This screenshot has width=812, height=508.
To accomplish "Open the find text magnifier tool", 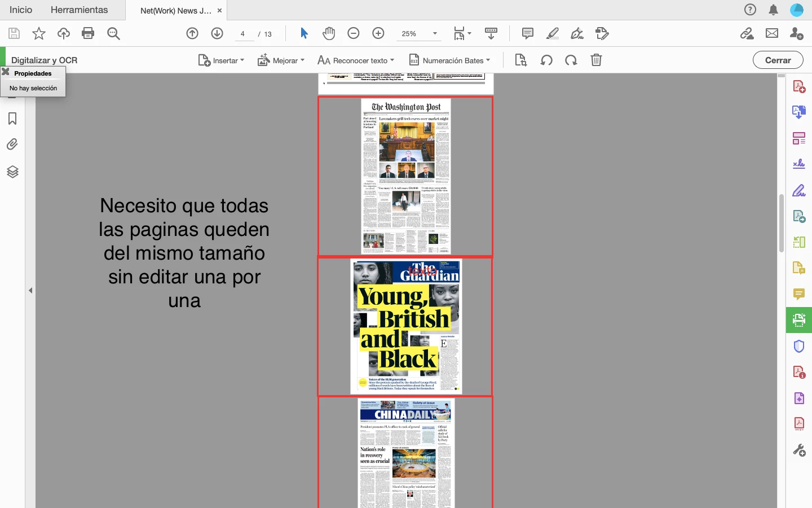I will (113, 34).
